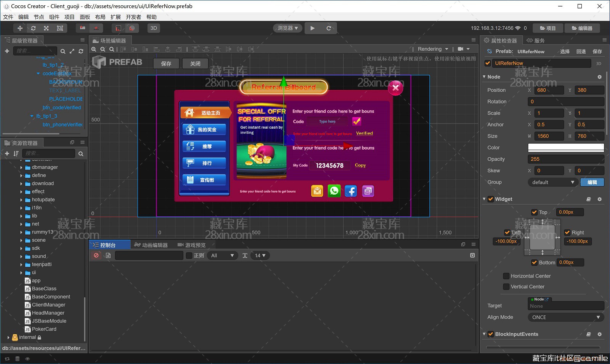Toggle 3D scene mode
This screenshot has width=610, height=364.
tap(154, 28)
